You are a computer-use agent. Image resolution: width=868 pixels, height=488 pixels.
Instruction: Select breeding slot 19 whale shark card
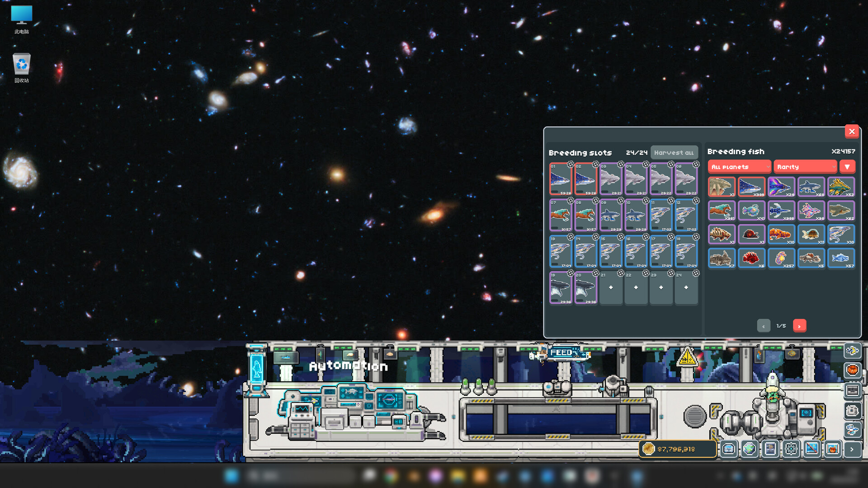561,288
